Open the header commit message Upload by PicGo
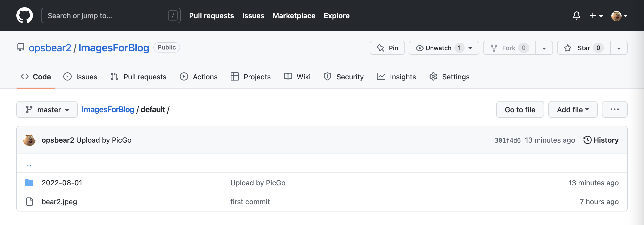Viewport: 644px width, 225px height. click(104, 140)
